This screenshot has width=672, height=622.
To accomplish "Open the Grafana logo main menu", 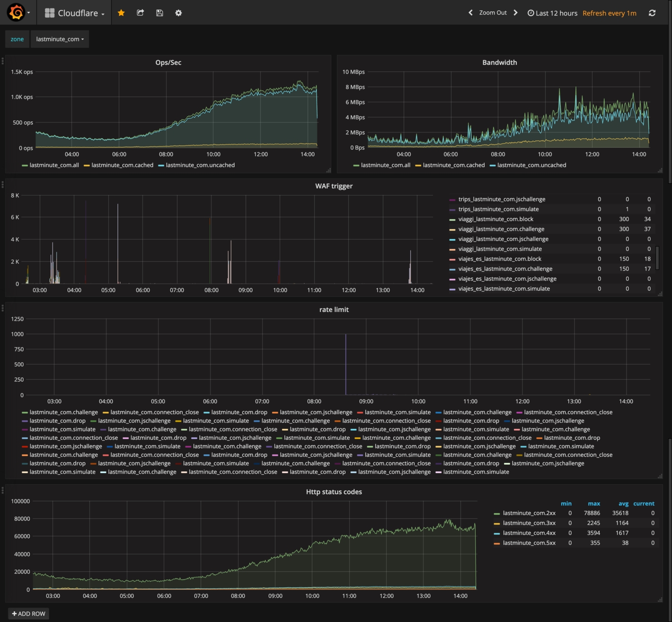I will click(x=17, y=12).
